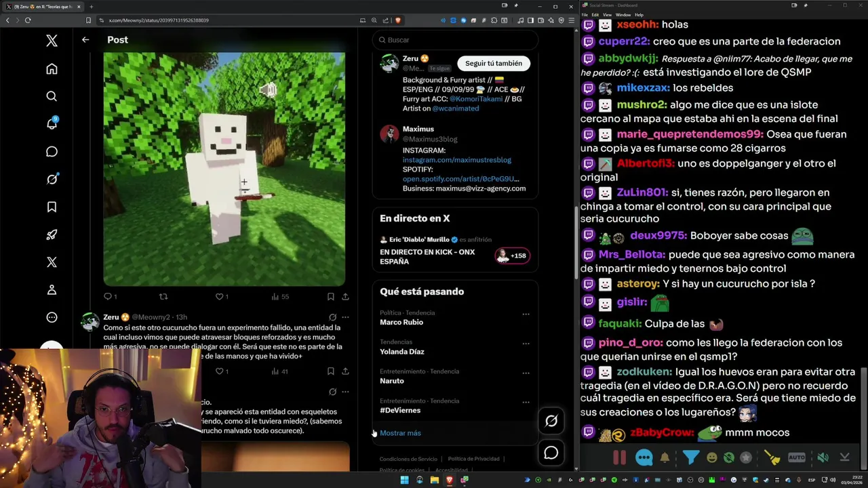Like the Minecraft video post
The height and width of the screenshot is (488, 868).
(x=219, y=296)
